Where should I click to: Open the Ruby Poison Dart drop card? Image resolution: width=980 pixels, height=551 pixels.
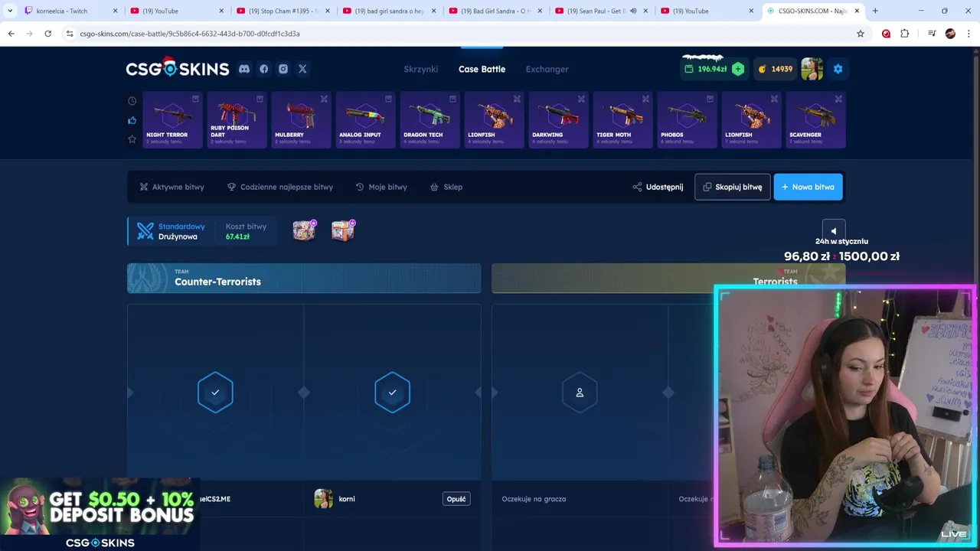click(x=237, y=119)
